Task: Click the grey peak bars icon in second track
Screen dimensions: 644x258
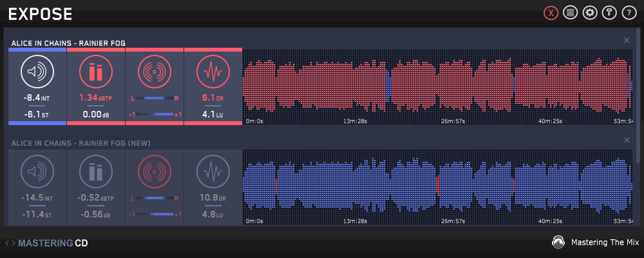Action: pos(95,172)
